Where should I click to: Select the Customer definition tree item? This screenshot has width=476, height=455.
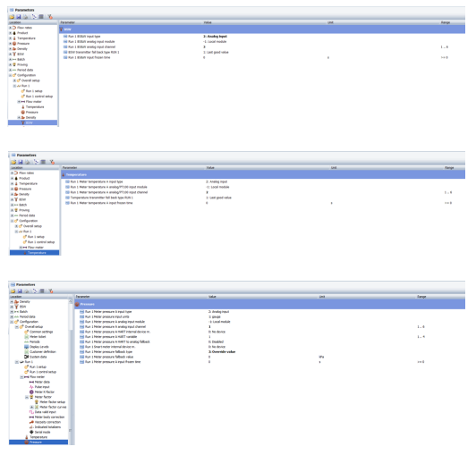(x=43, y=352)
